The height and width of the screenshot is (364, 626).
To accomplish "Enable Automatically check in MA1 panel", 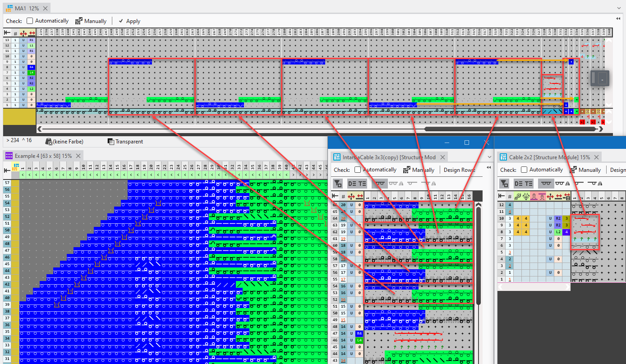I will click(x=30, y=21).
